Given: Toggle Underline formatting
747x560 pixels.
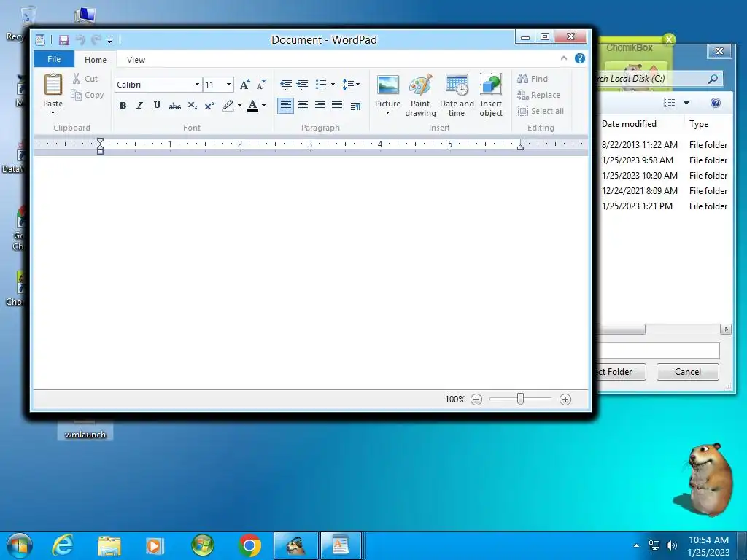Looking at the screenshot, I should click(157, 106).
